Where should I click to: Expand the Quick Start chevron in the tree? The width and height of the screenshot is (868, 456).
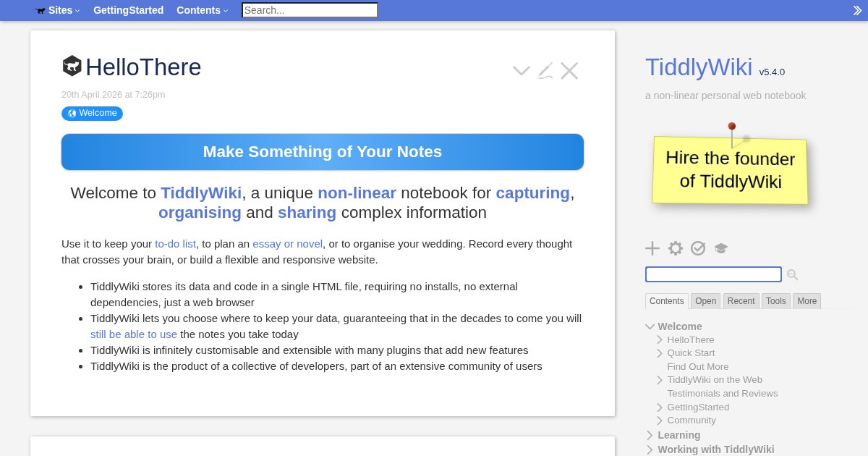660,353
